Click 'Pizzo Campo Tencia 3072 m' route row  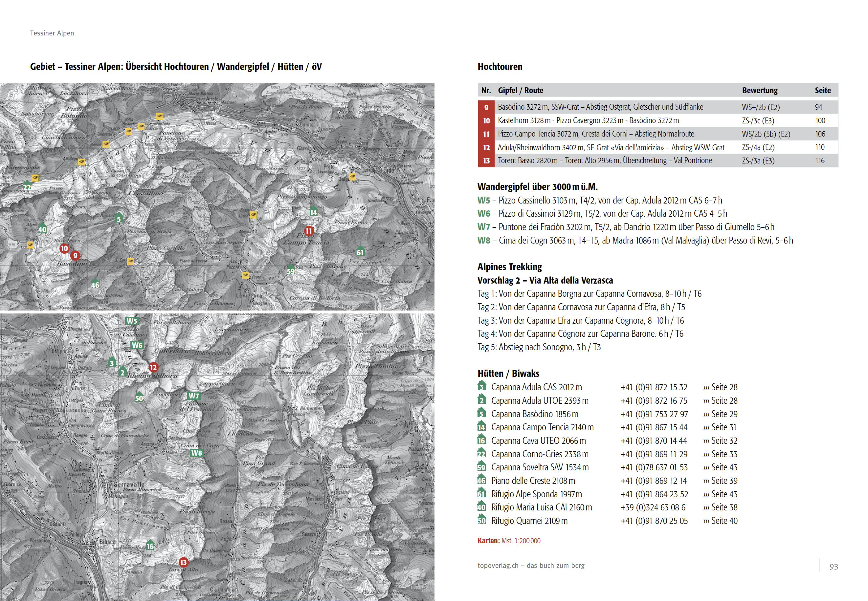pyautogui.click(x=658, y=134)
